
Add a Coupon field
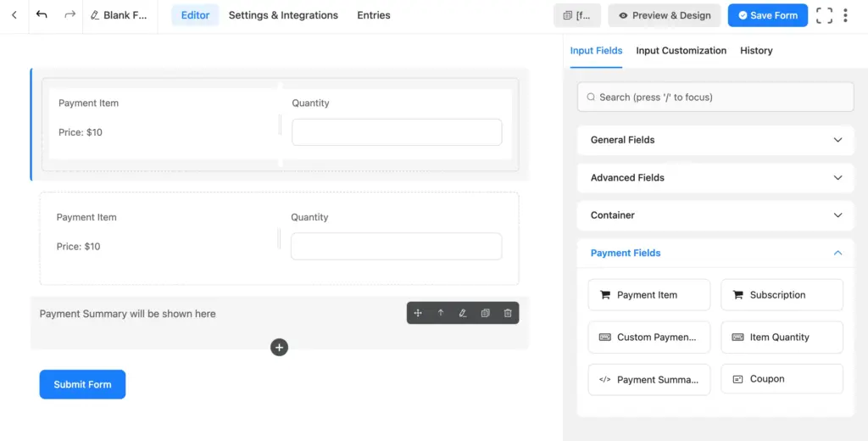click(x=782, y=379)
